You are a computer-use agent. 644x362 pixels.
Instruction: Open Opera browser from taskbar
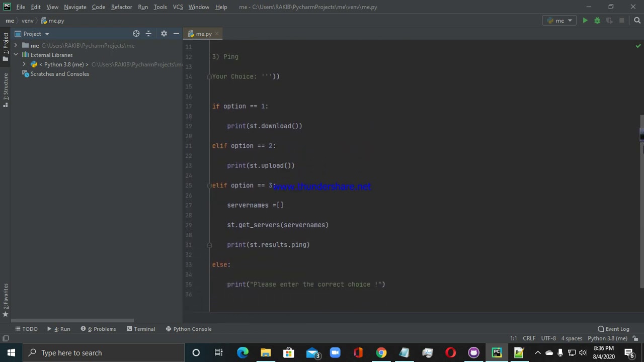pyautogui.click(x=450, y=352)
